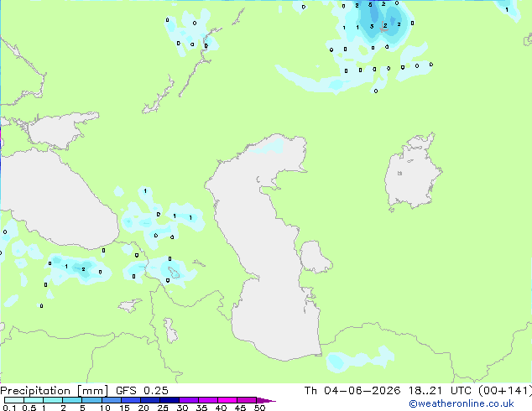
Task: Select the 45–50 mm magenta legend swatch
Action: point(247,400)
